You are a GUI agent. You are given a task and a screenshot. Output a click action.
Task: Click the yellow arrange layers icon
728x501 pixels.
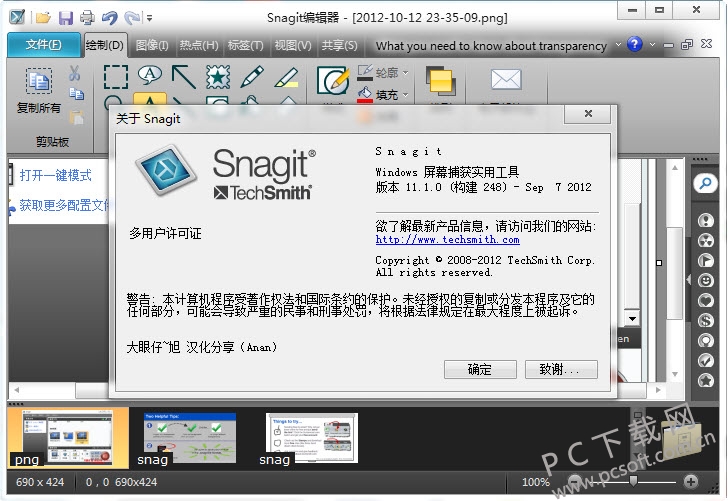[x=441, y=81]
